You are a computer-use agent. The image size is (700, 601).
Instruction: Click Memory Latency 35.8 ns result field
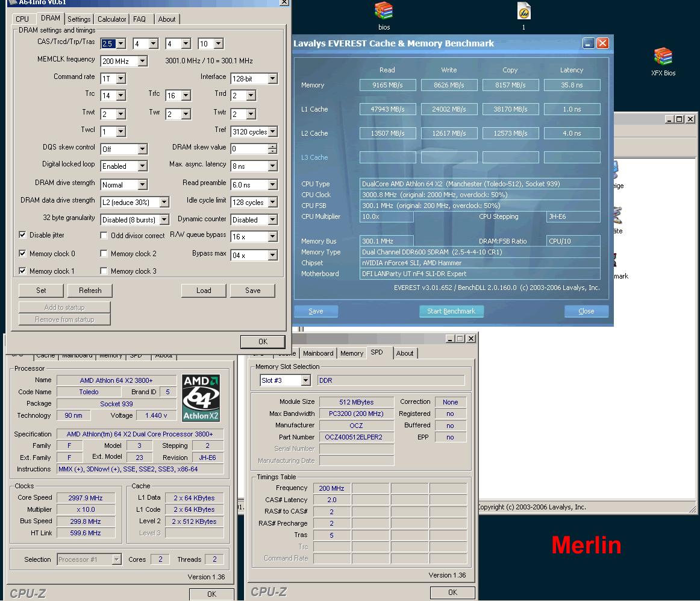pos(572,85)
